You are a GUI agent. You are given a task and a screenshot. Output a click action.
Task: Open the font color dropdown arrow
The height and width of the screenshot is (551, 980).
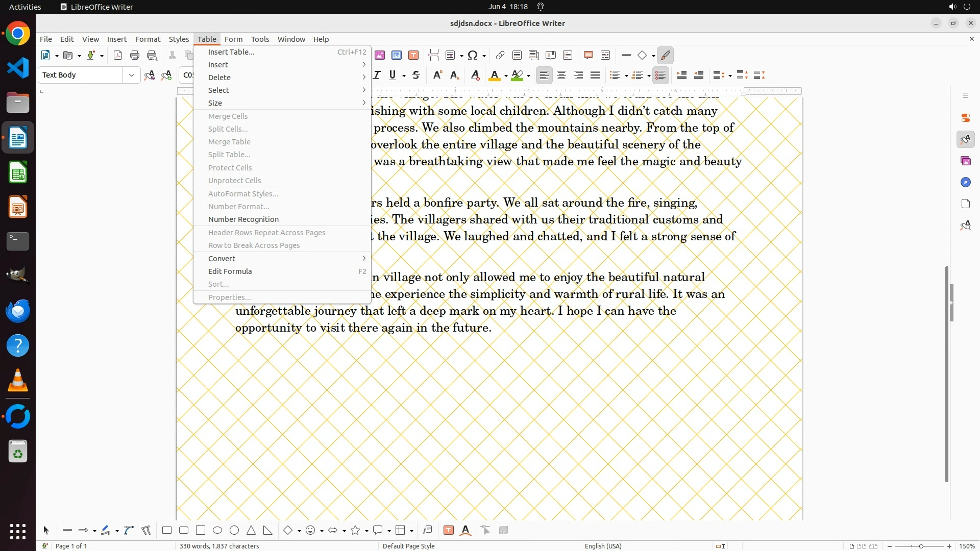coord(506,76)
